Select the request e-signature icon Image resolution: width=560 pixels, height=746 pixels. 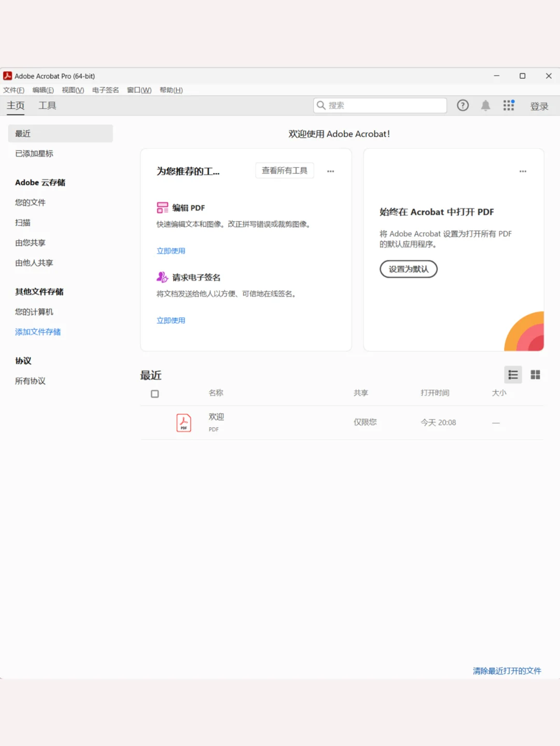pyautogui.click(x=162, y=276)
